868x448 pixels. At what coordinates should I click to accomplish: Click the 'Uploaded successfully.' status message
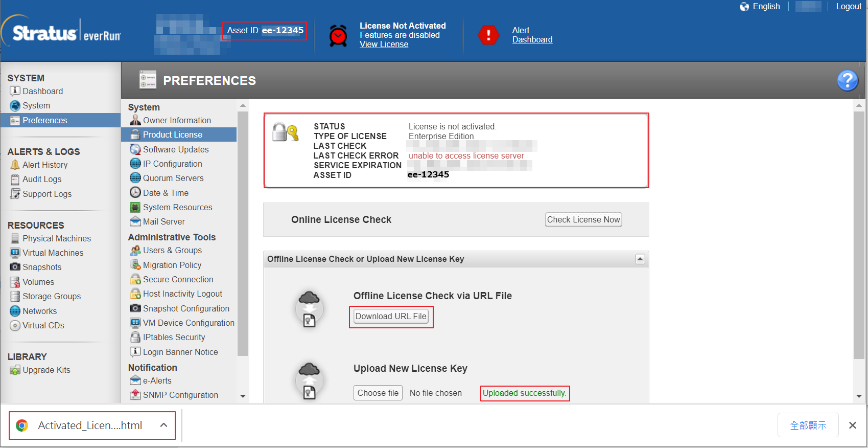pos(525,393)
